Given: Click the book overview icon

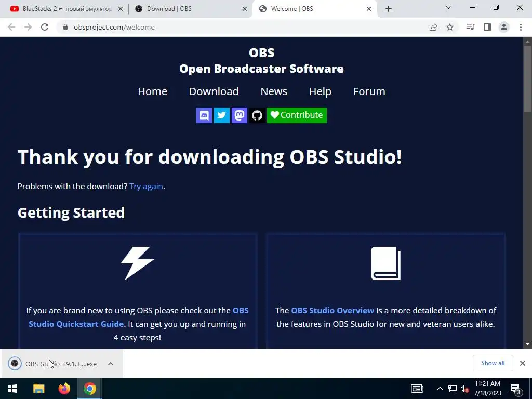Looking at the screenshot, I should (x=386, y=263).
